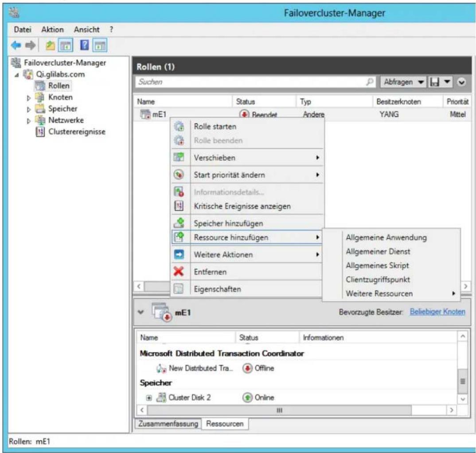Viewport: 476px width, 453px height.
Task: Click the Kritische Ereignisse anzeigen icon
Action: tap(179, 206)
